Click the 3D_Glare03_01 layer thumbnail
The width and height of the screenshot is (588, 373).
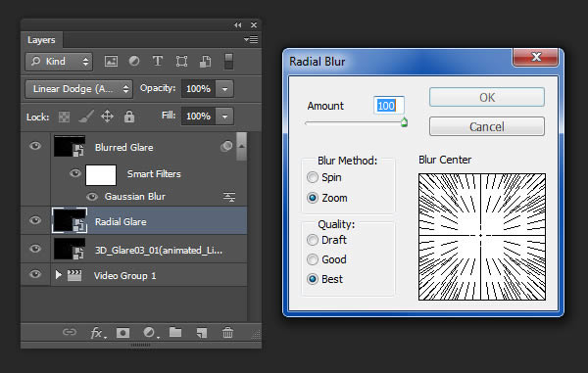[70, 249]
